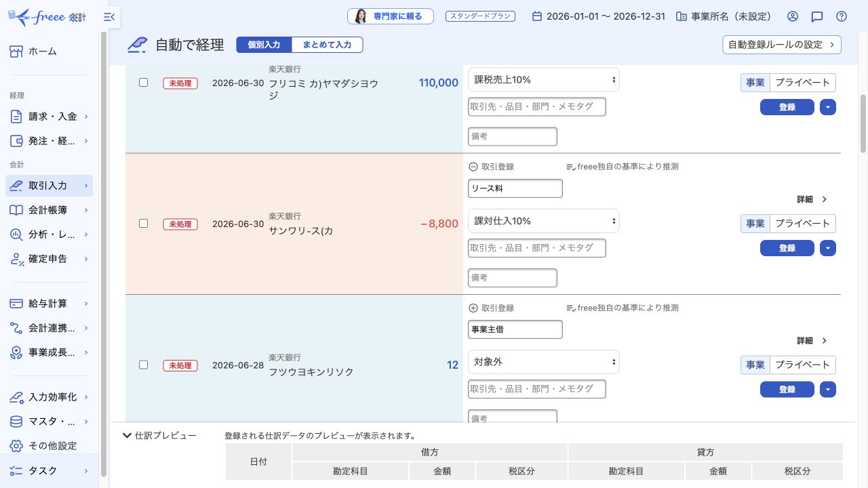The width and height of the screenshot is (868, 488).
Task: Click the main page vertical scrollbar
Action: click(863, 123)
